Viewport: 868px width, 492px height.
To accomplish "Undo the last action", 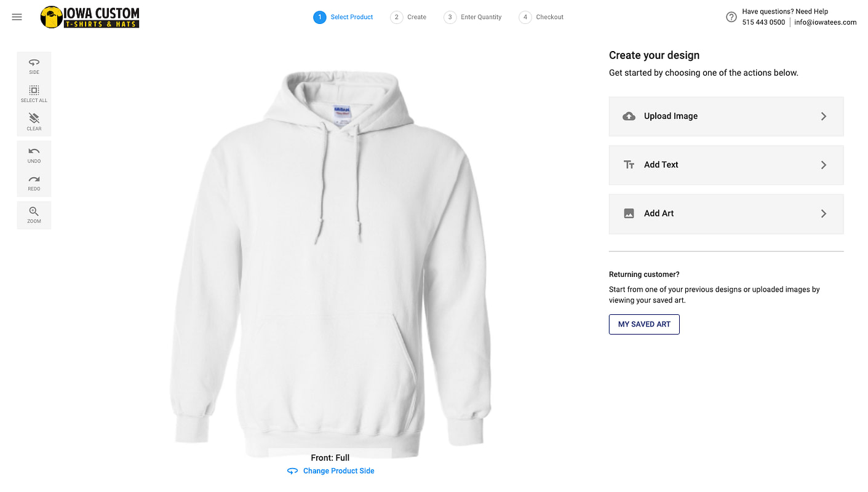I will tap(34, 155).
